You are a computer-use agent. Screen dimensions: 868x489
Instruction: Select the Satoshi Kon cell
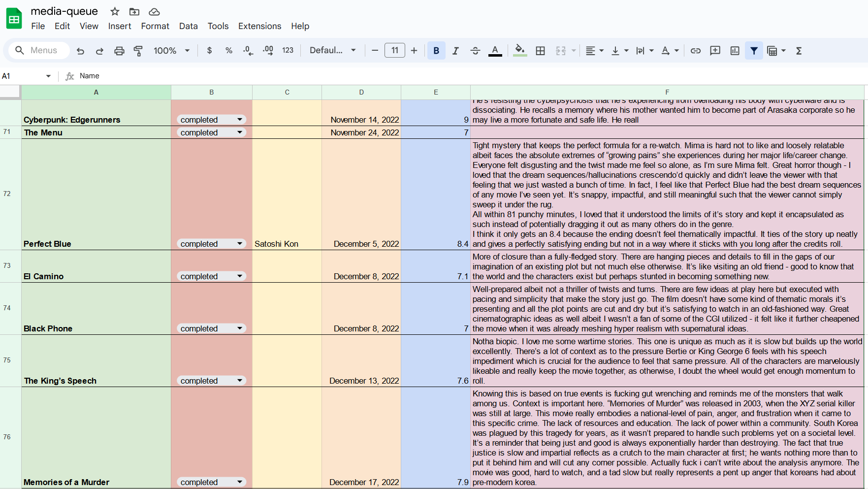(x=287, y=195)
